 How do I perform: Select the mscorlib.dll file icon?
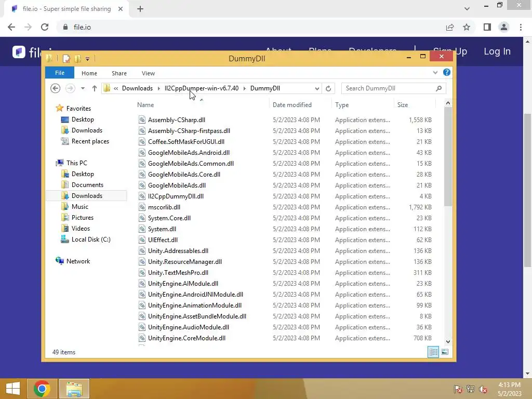[142, 207]
